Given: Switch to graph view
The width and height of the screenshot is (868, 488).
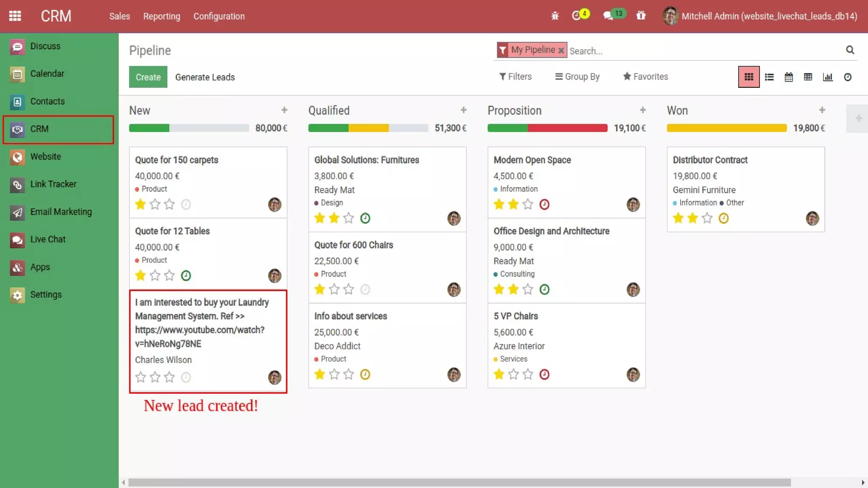Looking at the screenshot, I should (828, 77).
